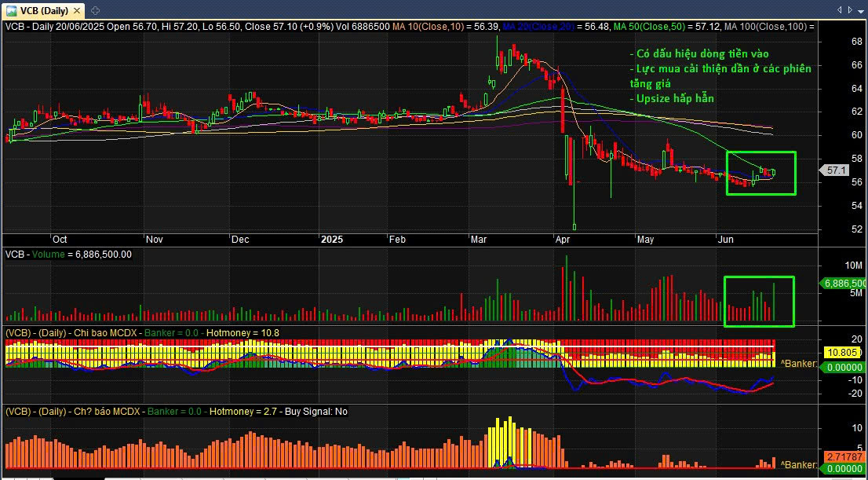Click the orange 2.71787 value label
The height and width of the screenshot is (480, 868).
(x=843, y=456)
